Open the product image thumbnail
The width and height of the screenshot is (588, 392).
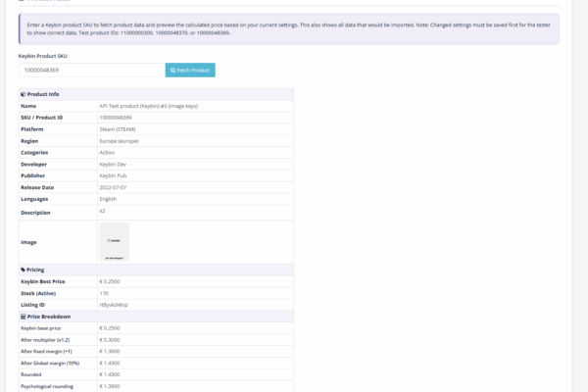click(x=114, y=241)
